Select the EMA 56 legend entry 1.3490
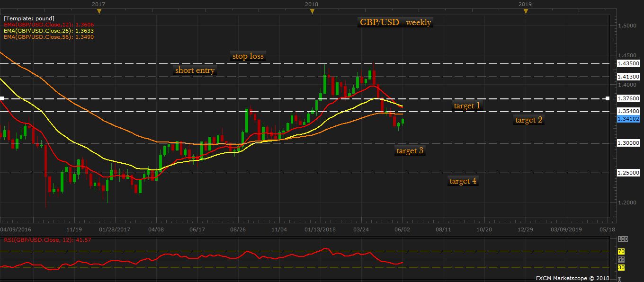This screenshot has width=644, height=282. pyautogui.click(x=49, y=37)
